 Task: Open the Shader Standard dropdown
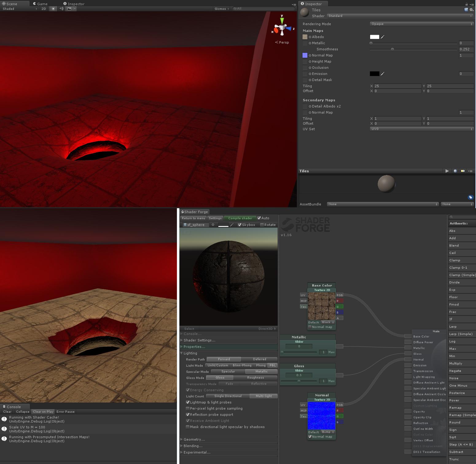pyautogui.click(x=400, y=16)
